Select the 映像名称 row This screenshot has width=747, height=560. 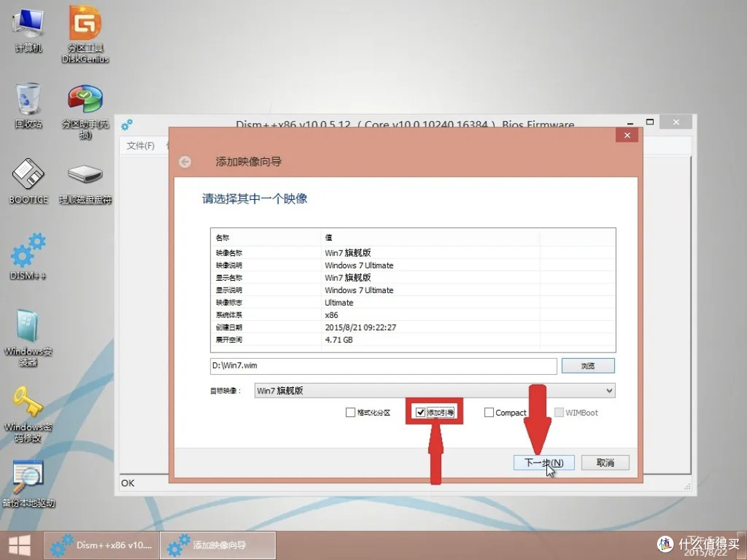click(x=413, y=253)
